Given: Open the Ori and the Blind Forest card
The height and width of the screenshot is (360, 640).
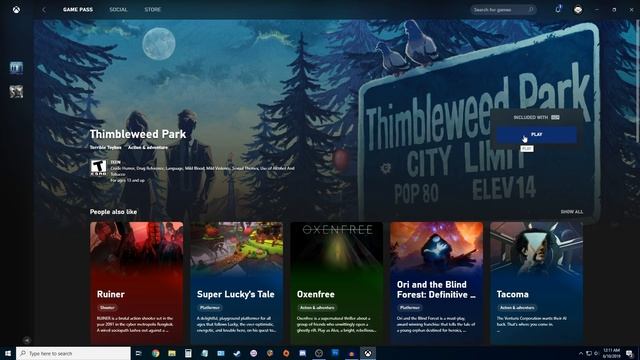Looking at the screenshot, I should 436,283.
